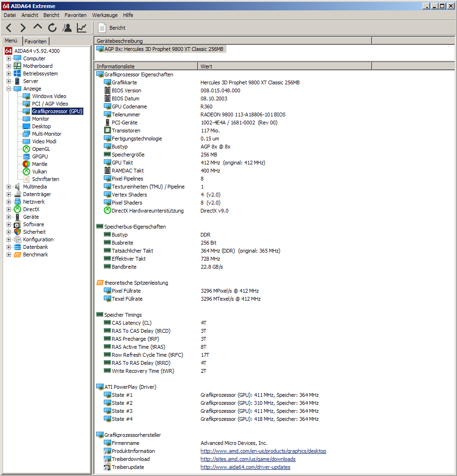Open the Datei menu
Screen dimensions: 457x476
tap(10, 15)
